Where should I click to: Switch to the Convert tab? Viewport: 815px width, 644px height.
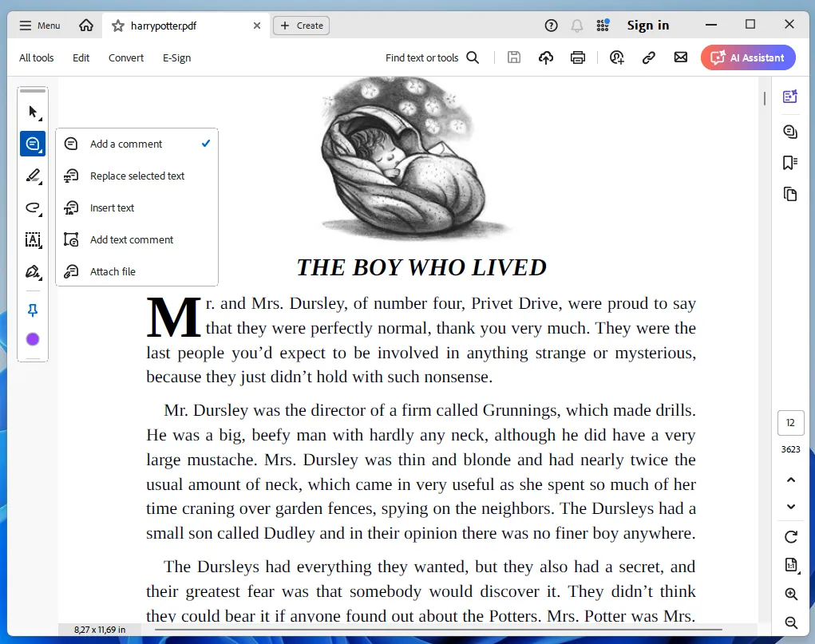125,57
